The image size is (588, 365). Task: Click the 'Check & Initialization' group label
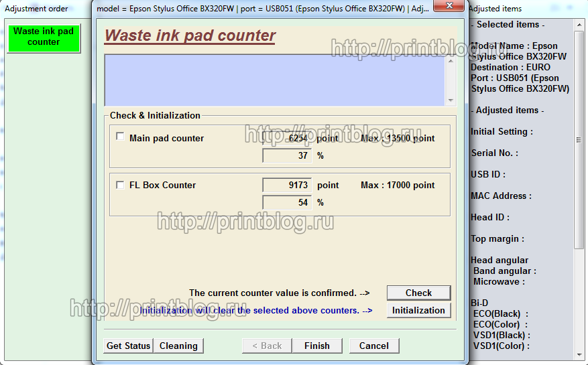(x=155, y=115)
